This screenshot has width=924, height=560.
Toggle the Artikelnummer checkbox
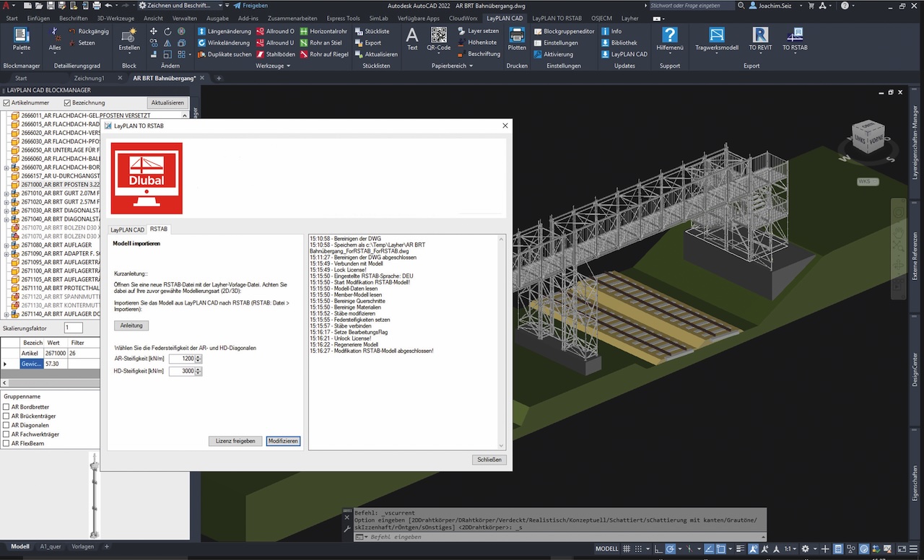coord(7,103)
